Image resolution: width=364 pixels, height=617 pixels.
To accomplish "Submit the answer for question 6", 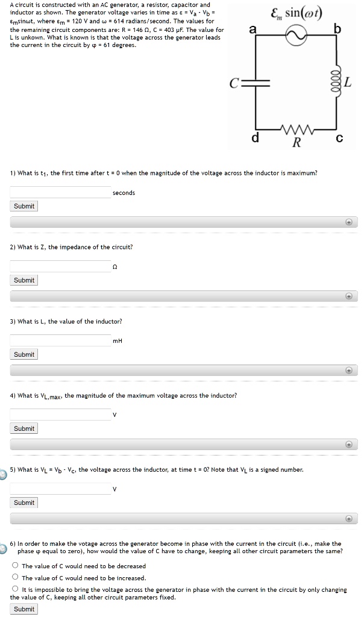I will pos(24,609).
